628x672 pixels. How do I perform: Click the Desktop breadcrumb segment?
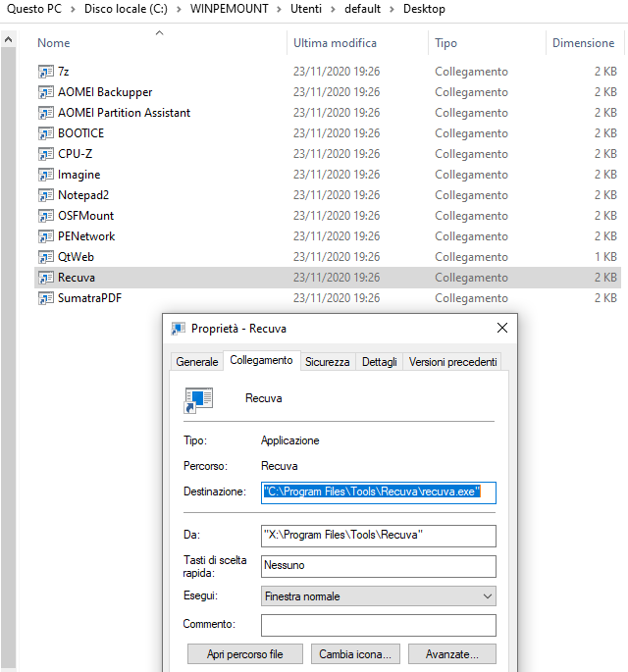coord(424,9)
